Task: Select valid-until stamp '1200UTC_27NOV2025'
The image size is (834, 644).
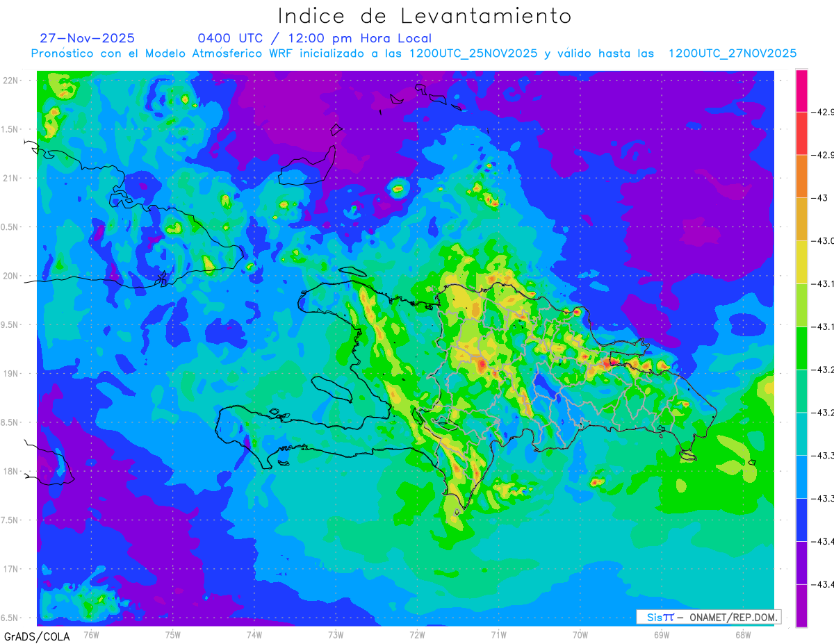Action: 733,53
